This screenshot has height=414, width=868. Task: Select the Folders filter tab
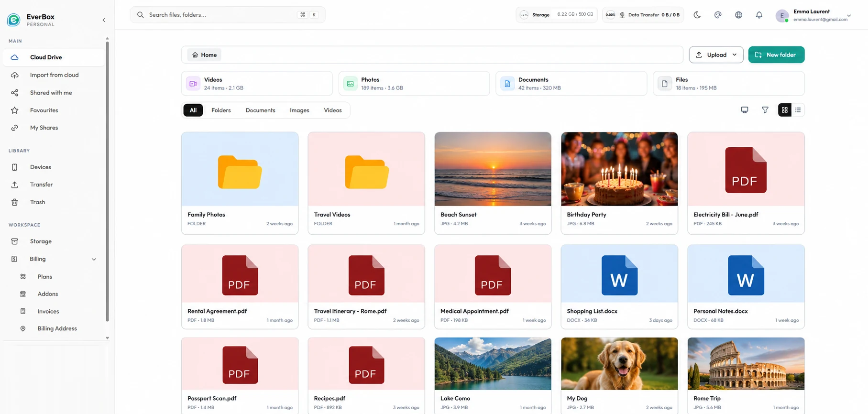click(221, 110)
